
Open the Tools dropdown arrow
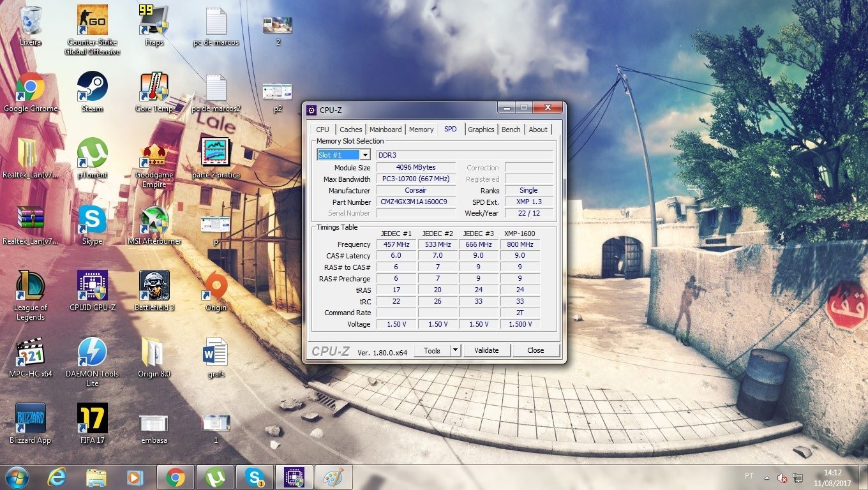455,350
